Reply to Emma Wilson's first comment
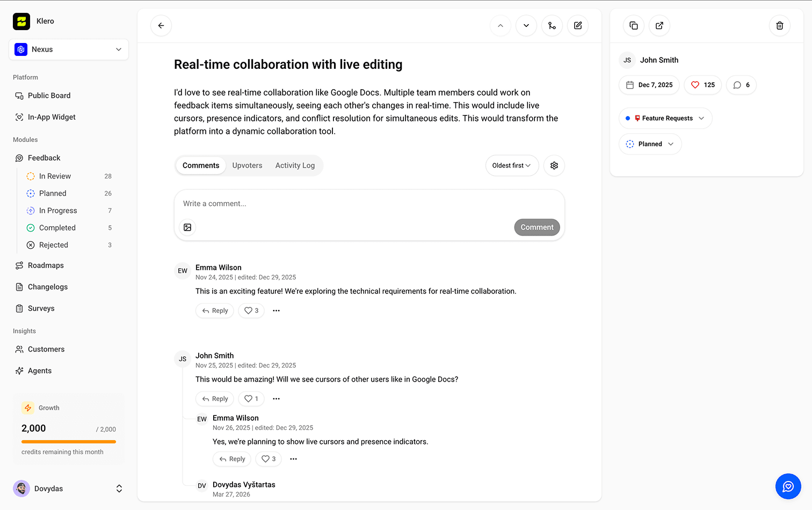Screen dimensions: 812x510 click(x=215, y=311)
